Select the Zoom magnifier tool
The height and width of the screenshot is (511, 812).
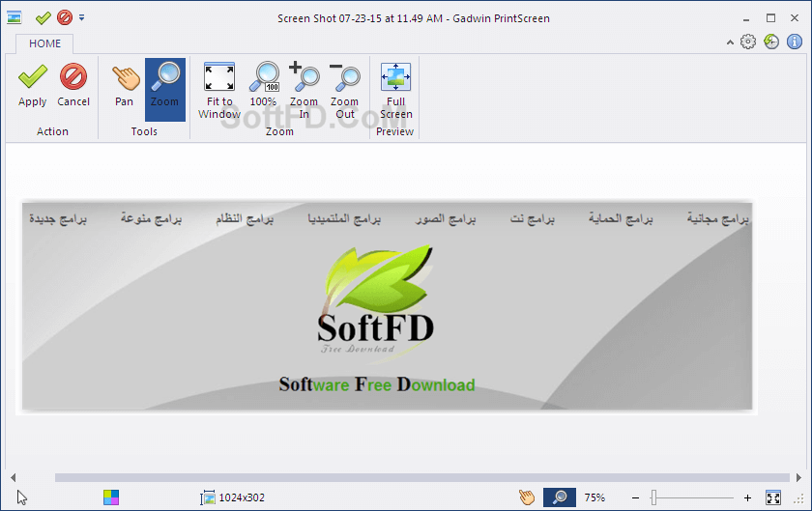point(164,89)
